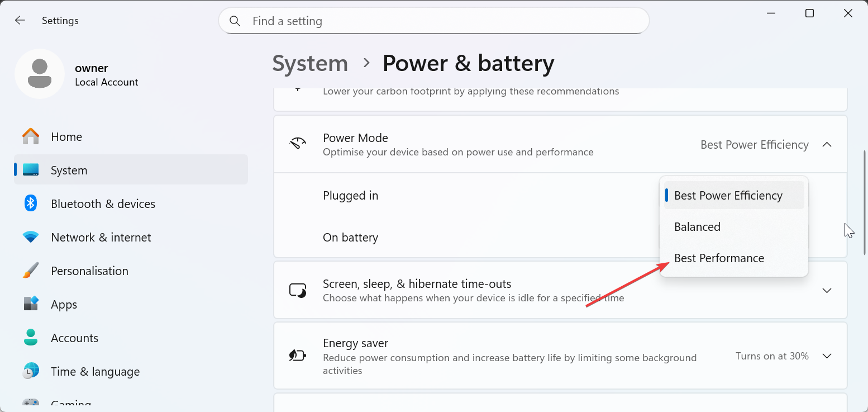Expand the Energy saver section
This screenshot has width=868, height=412.
(x=827, y=356)
